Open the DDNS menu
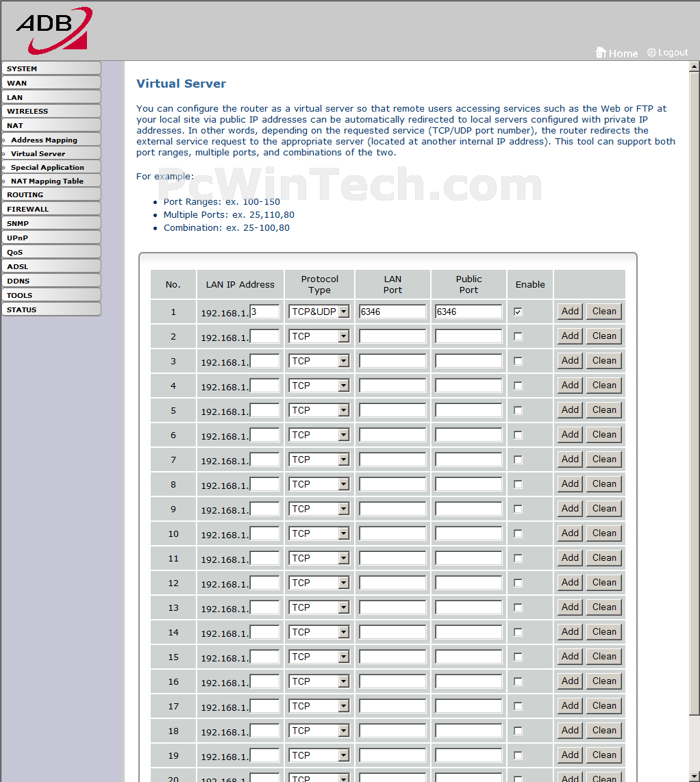This screenshot has width=700, height=782. point(51,281)
